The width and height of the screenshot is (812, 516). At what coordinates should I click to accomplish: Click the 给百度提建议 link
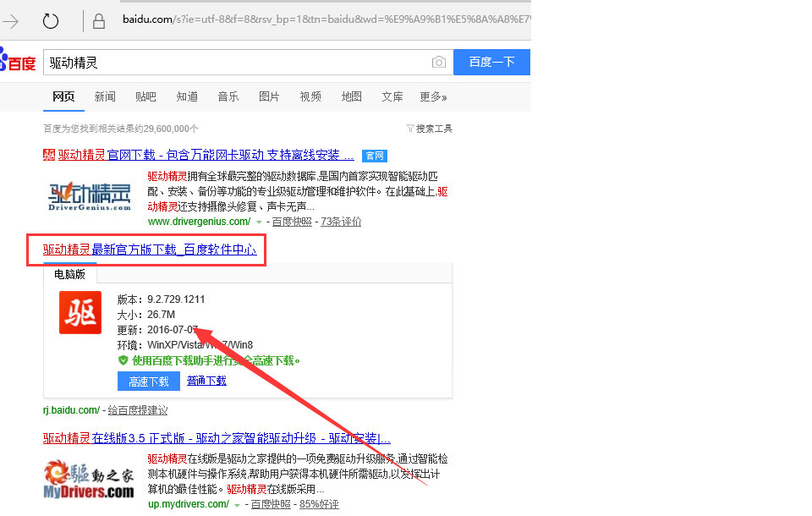pos(138,410)
